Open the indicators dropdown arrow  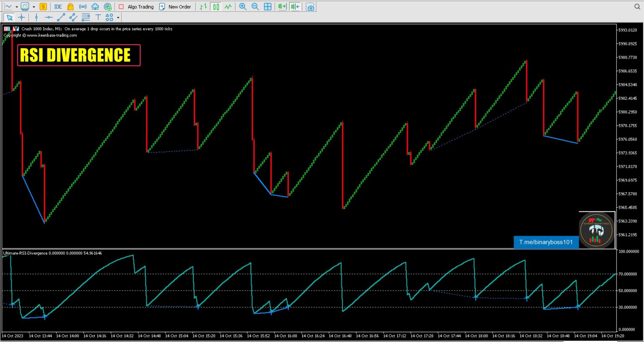34,6
